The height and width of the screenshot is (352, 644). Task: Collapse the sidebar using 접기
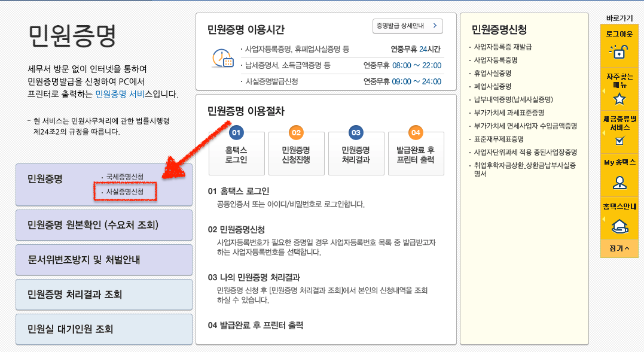pyautogui.click(x=620, y=247)
